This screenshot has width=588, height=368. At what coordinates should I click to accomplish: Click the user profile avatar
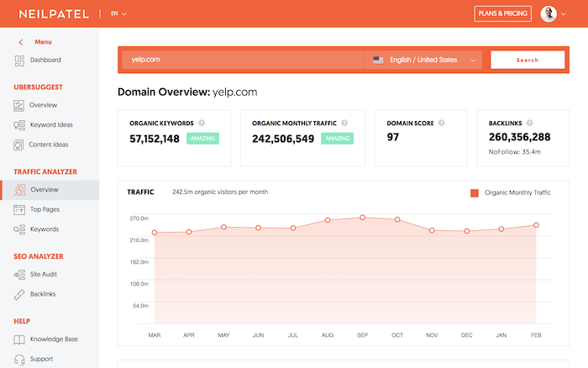(x=549, y=14)
